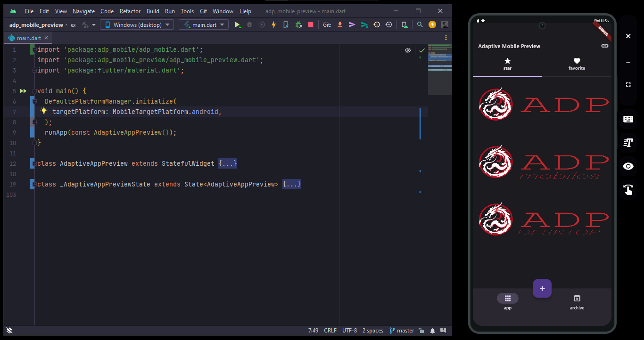Click the run gutter arrows on line 5
This screenshot has width=644, height=340.
point(23,91)
